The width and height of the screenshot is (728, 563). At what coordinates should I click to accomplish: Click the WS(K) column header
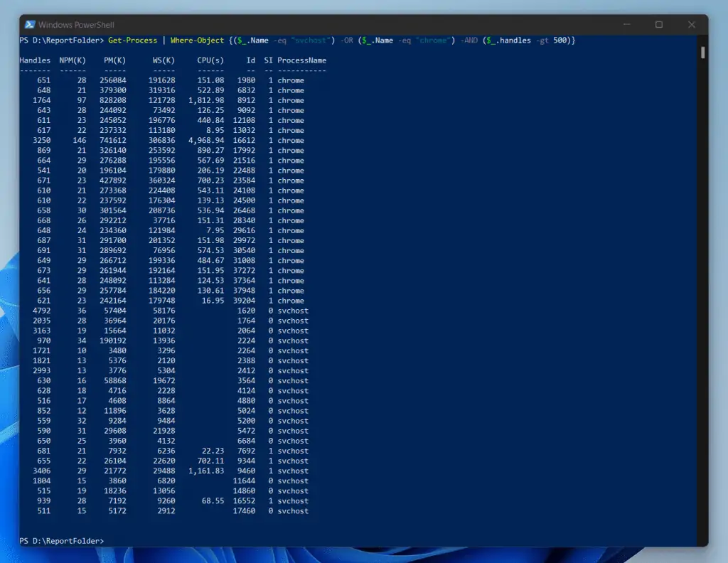tap(164, 60)
